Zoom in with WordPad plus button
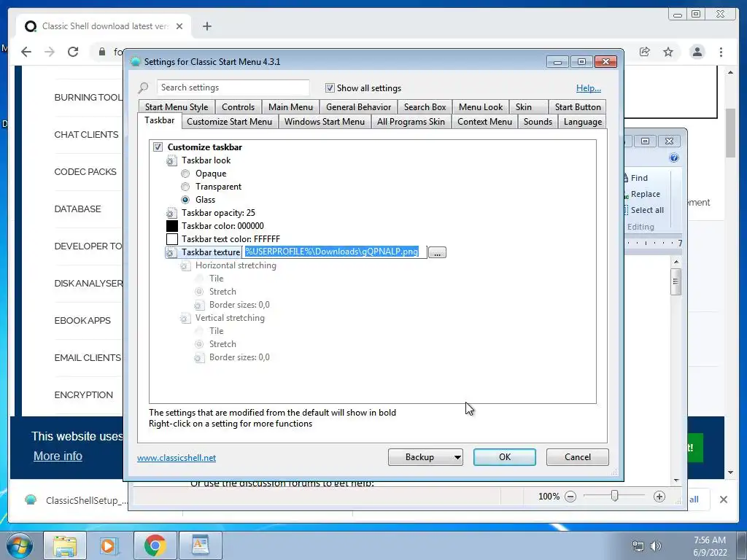This screenshot has height=560, width=747. [659, 497]
